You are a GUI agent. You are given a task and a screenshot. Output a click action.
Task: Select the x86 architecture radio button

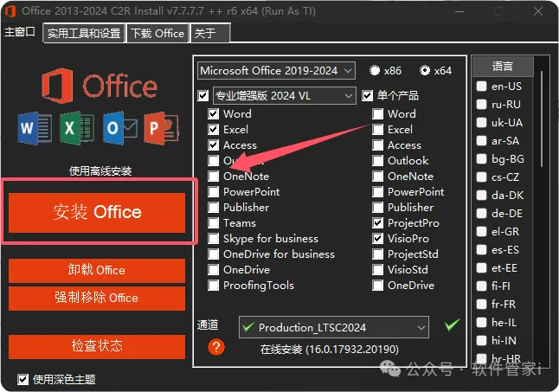[375, 71]
